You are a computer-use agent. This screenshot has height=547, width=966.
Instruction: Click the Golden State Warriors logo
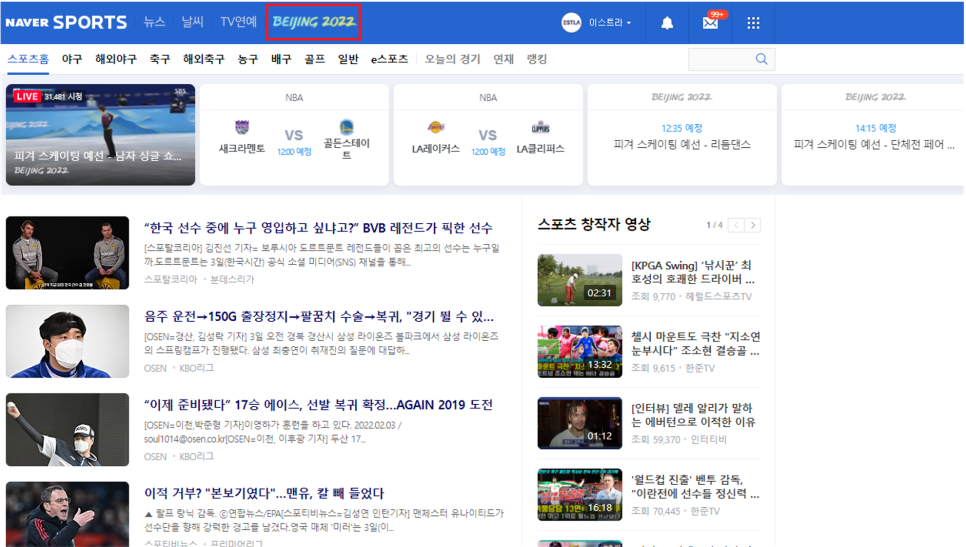[346, 127]
